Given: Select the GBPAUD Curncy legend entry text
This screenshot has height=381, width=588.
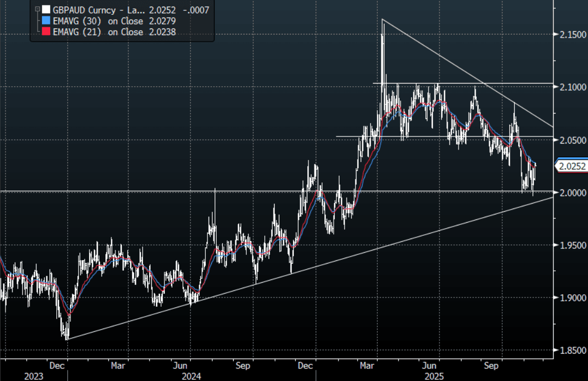Looking at the screenshot, I should click(x=98, y=9).
